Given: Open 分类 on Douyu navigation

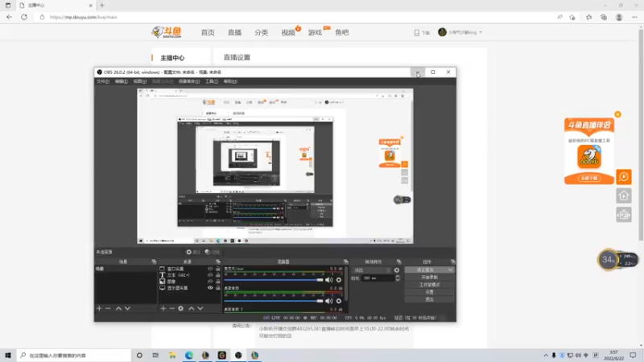Looking at the screenshot, I should coord(261,32).
